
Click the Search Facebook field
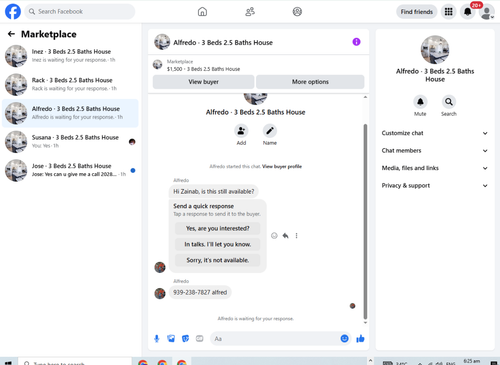80,12
